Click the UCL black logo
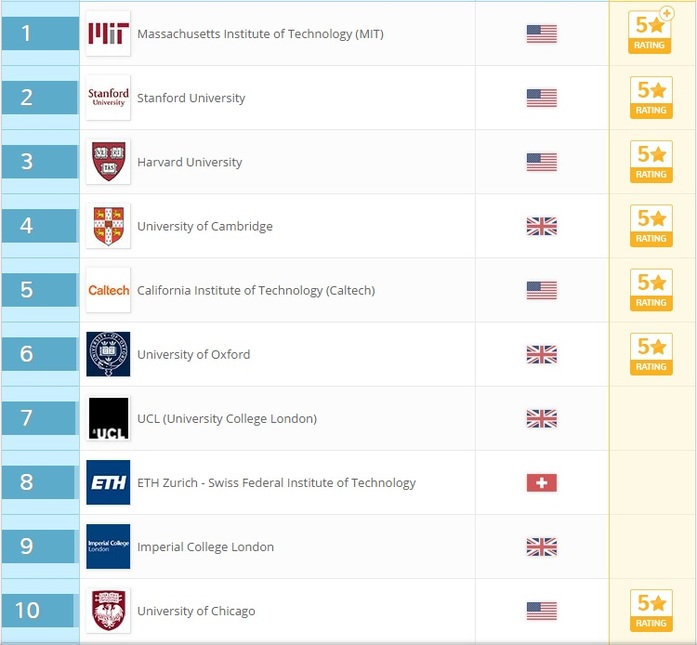Viewport: 697px width, 645px height. click(x=108, y=418)
